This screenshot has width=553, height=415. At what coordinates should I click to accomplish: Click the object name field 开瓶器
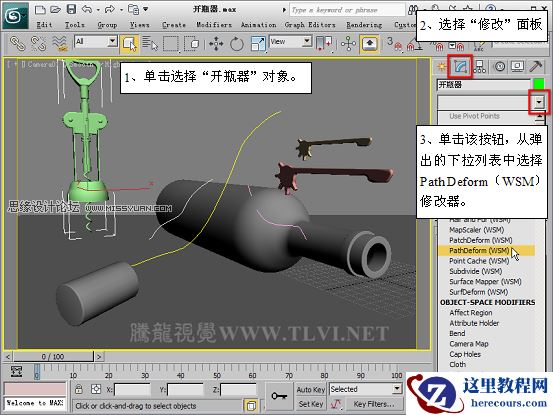[x=484, y=85]
